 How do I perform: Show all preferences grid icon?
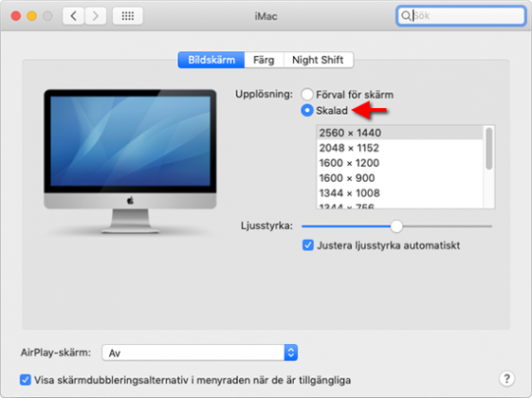pyautogui.click(x=128, y=16)
